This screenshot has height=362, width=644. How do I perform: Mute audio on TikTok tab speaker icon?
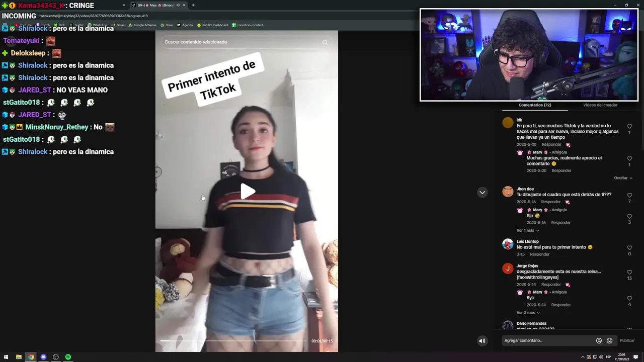tap(178, 5)
